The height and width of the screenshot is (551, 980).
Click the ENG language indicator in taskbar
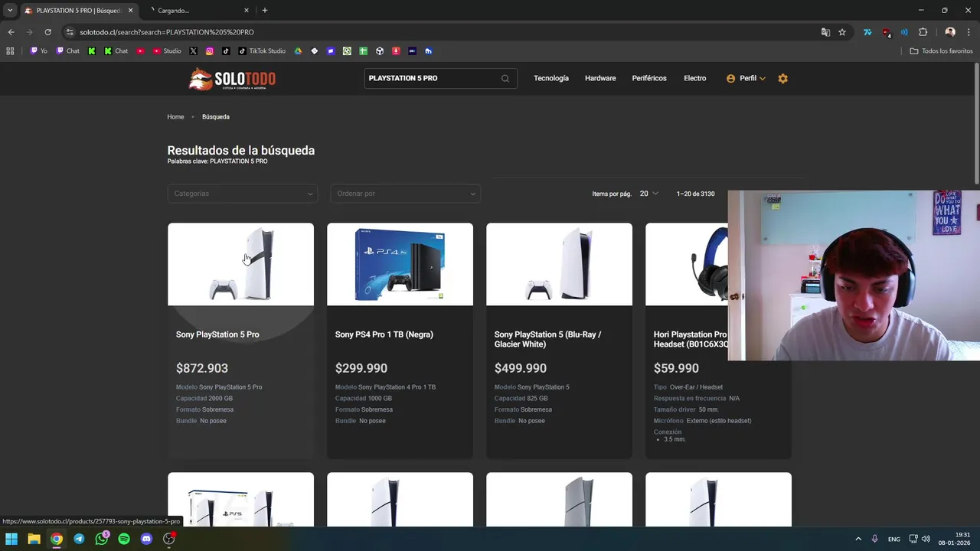pyautogui.click(x=893, y=539)
